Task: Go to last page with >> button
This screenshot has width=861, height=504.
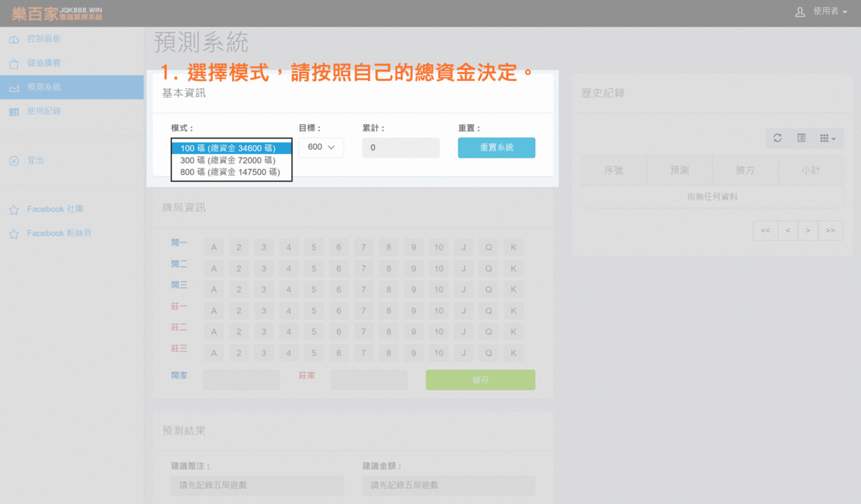Action: click(830, 230)
